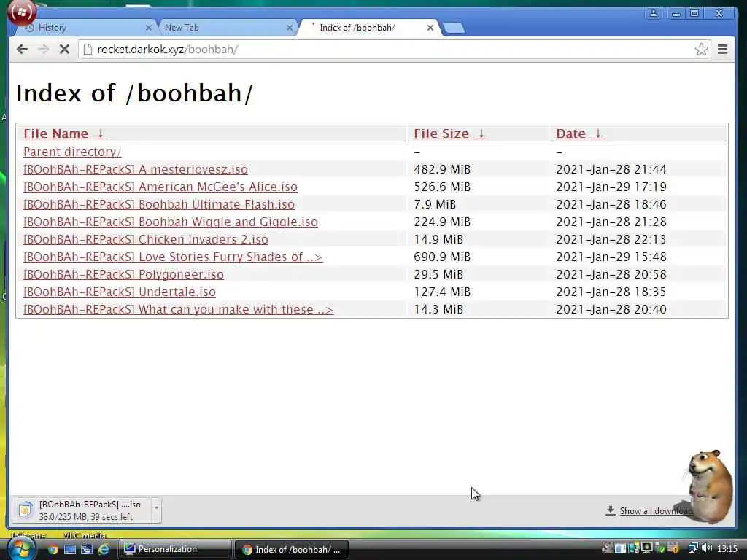Viewport: 747px width, 560px height.
Task: Open the network tray icon
Action: click(x=693, y=548)
